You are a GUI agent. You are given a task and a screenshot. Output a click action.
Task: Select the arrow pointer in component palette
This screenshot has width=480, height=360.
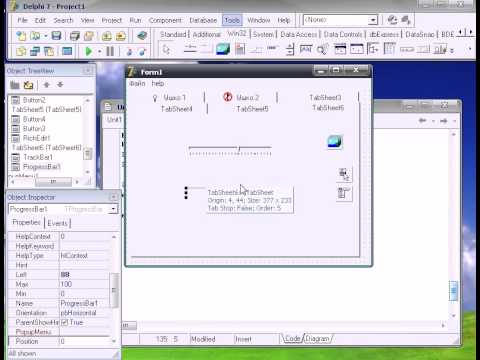click(x=166, y=50)
